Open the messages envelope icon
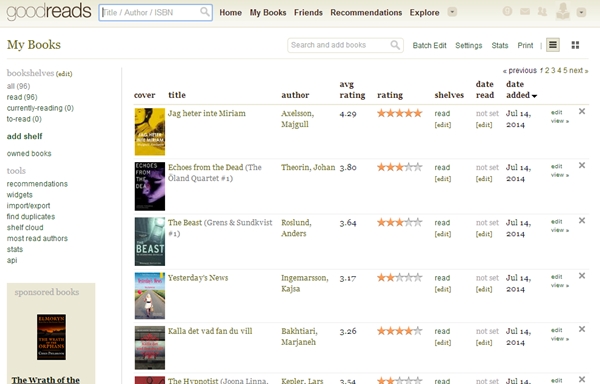This screenshot has width=600, height=384. coord(525,11)
